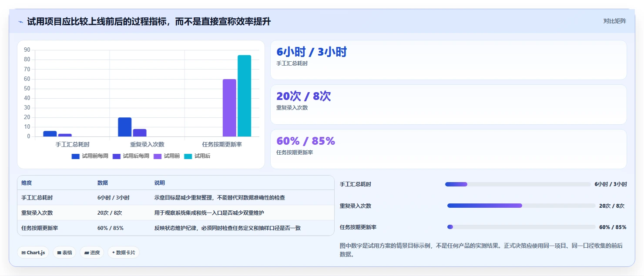
Task: Click the 表格 chip
Action: coord(64,253)
